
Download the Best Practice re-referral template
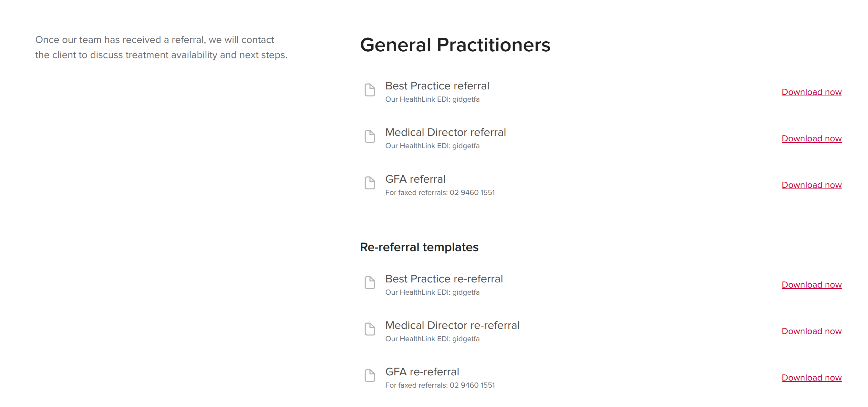[811, 285]
